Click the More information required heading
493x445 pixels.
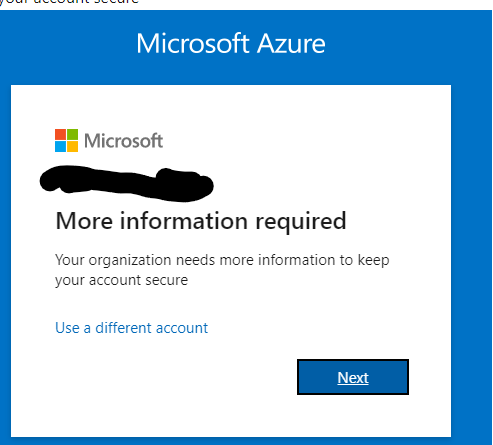tap(201, 221)
